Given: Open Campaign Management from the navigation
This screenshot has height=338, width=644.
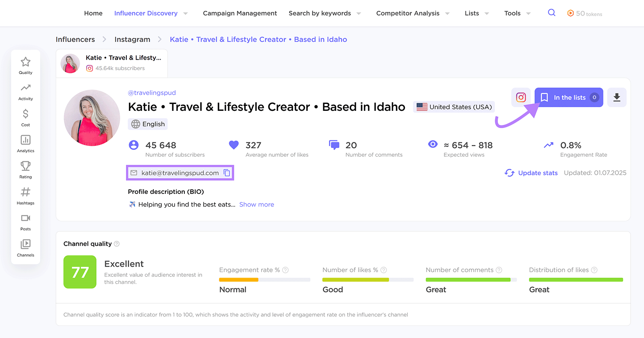Looking at the screenshot, I should coord(240,13).
